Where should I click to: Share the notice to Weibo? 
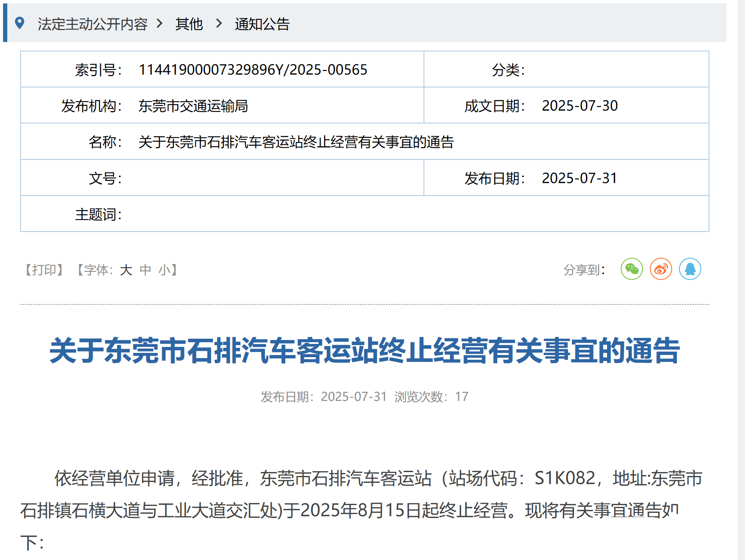click(661, 269)
